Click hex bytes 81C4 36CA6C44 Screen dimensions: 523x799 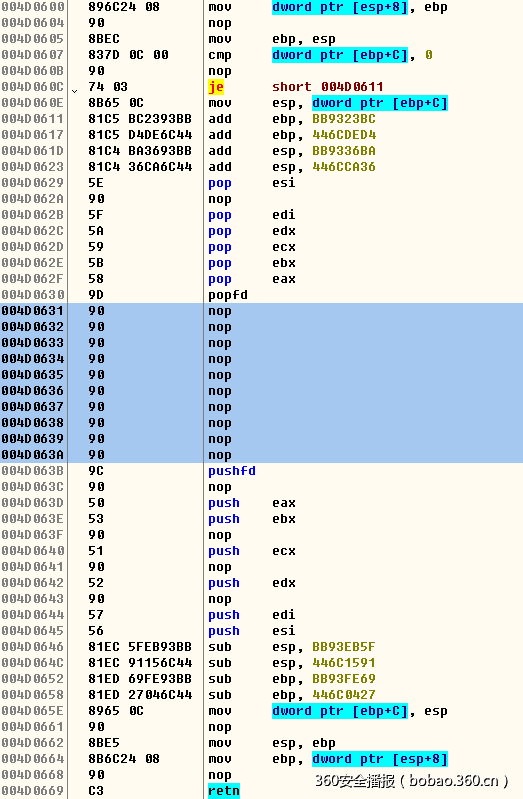[140, 167]
